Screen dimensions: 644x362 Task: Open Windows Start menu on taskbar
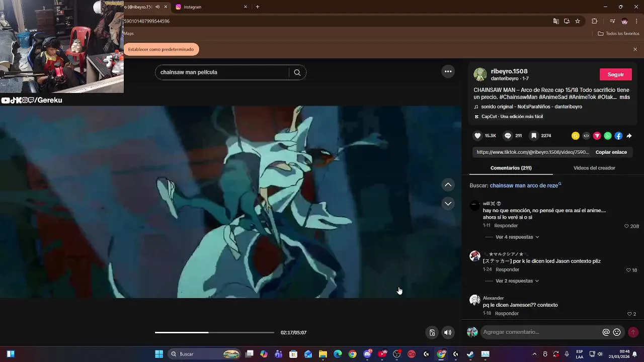(x=159, y=354)
